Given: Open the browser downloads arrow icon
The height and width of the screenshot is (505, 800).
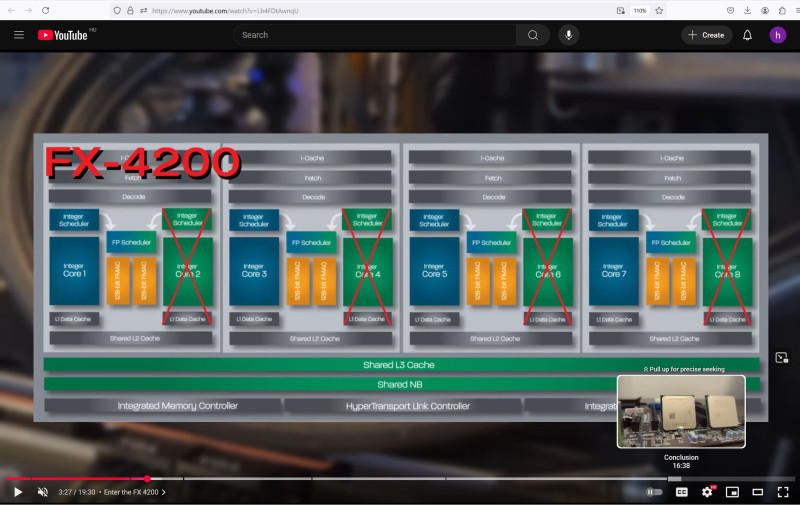Looking at the screenshot, I should coord(747,10).
